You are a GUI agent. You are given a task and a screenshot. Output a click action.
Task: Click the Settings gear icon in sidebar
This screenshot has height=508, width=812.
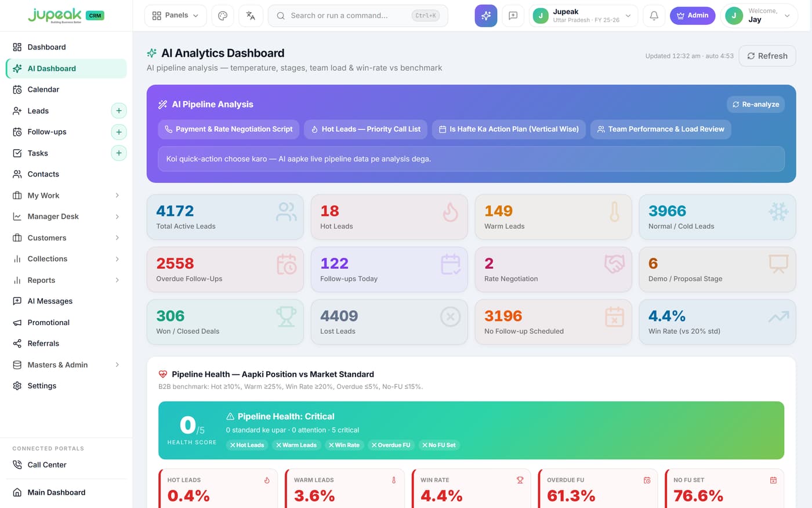[17, 385]
